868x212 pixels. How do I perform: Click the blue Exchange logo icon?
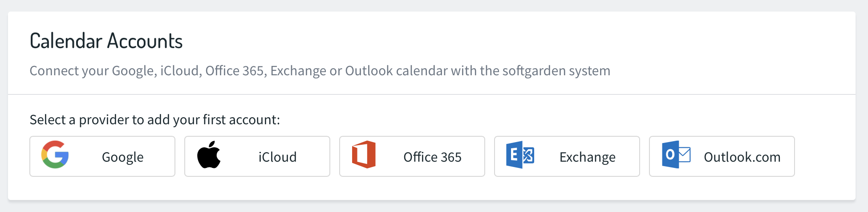[520, 155]
